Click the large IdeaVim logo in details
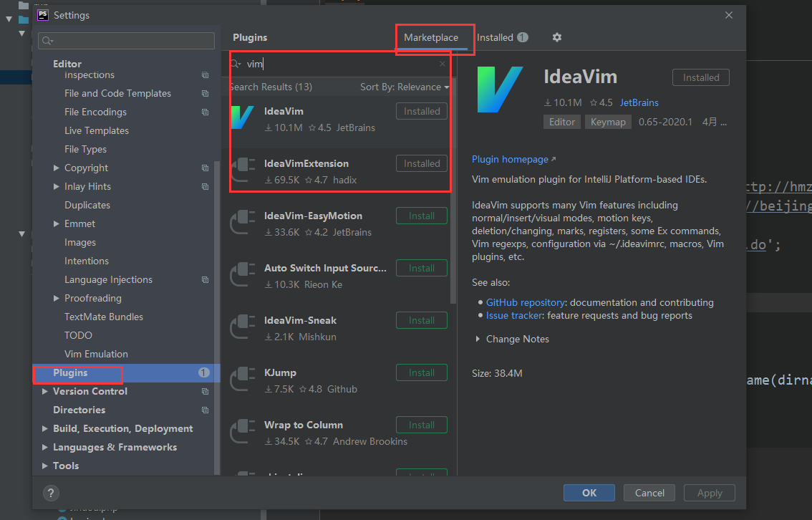812x520 pixels. point(500,89)
